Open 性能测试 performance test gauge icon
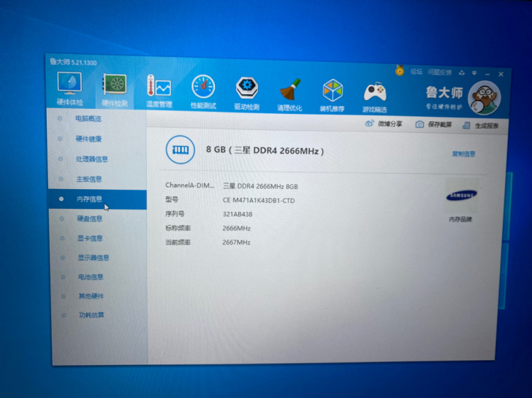The height and width of the screenshot is (398, 532). tap(203, 92)
